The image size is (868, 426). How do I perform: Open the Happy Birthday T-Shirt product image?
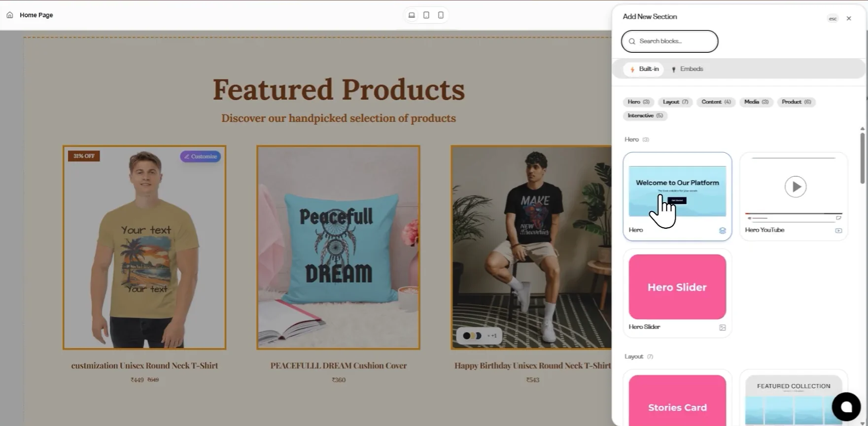coord(531,248)
